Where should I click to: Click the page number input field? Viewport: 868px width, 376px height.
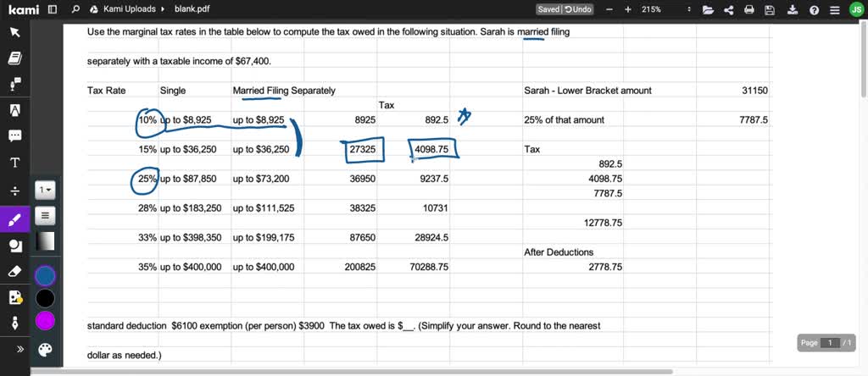coord(829,343)
